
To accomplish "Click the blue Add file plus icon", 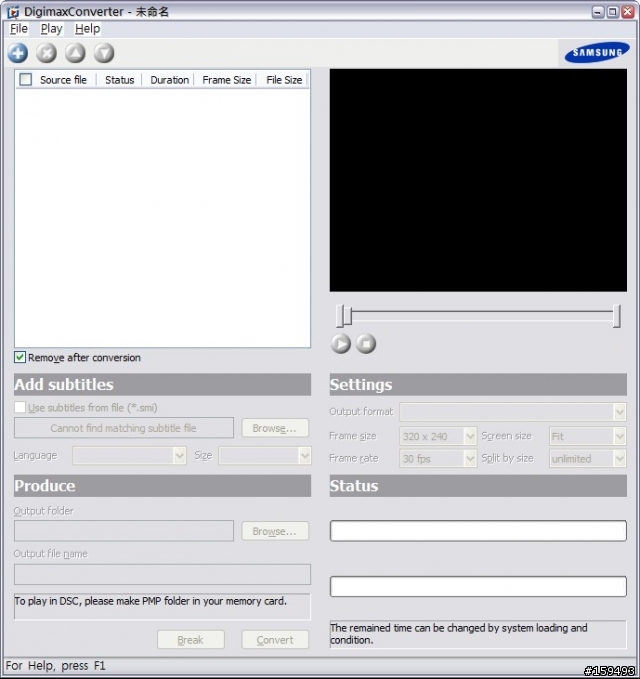I will point(18,53).
